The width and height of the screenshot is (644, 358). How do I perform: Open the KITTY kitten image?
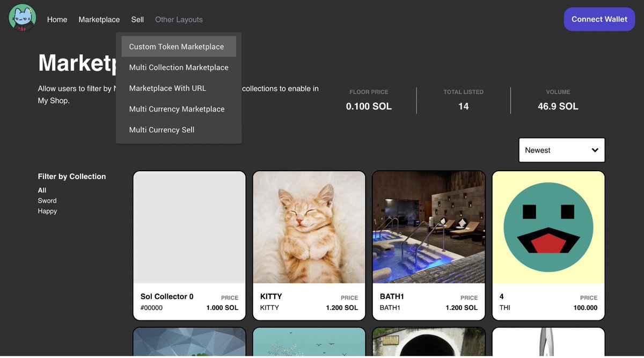[309, 228]
